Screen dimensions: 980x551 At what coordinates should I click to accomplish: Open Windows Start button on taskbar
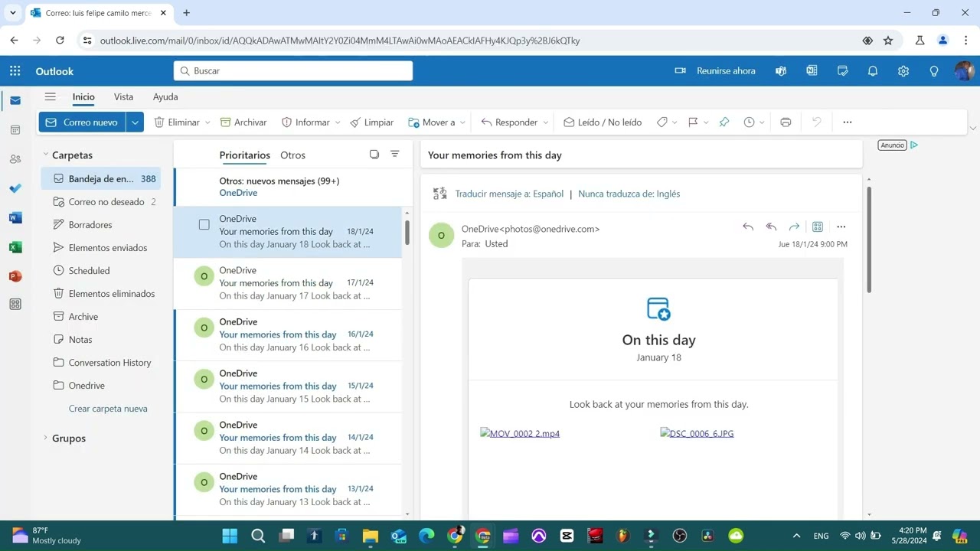click(230, 536)
